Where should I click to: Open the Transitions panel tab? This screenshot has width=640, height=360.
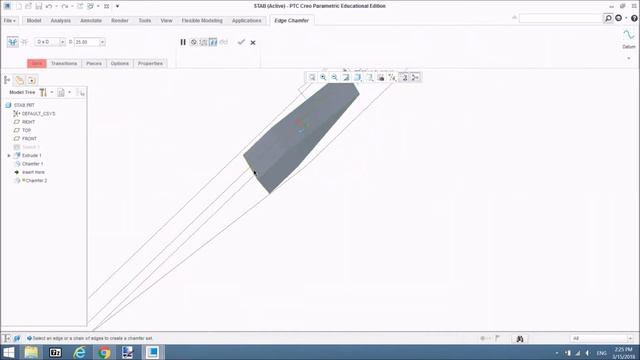point(64,64)
